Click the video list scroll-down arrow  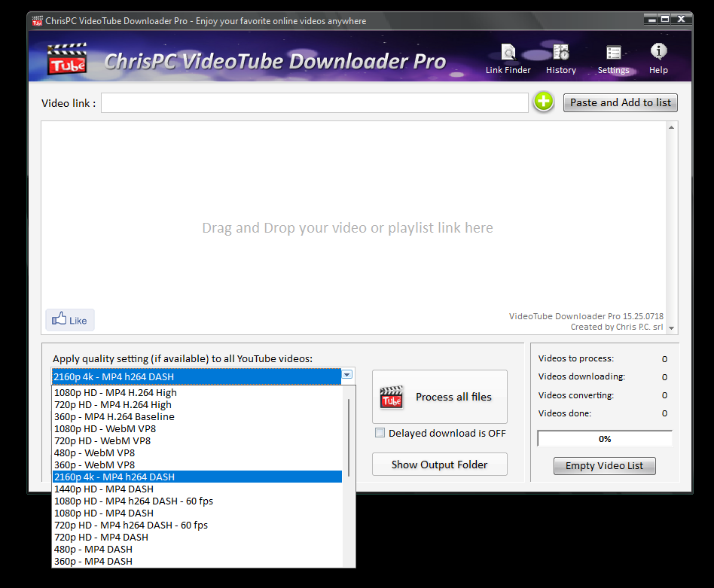[x=671, y=328]
